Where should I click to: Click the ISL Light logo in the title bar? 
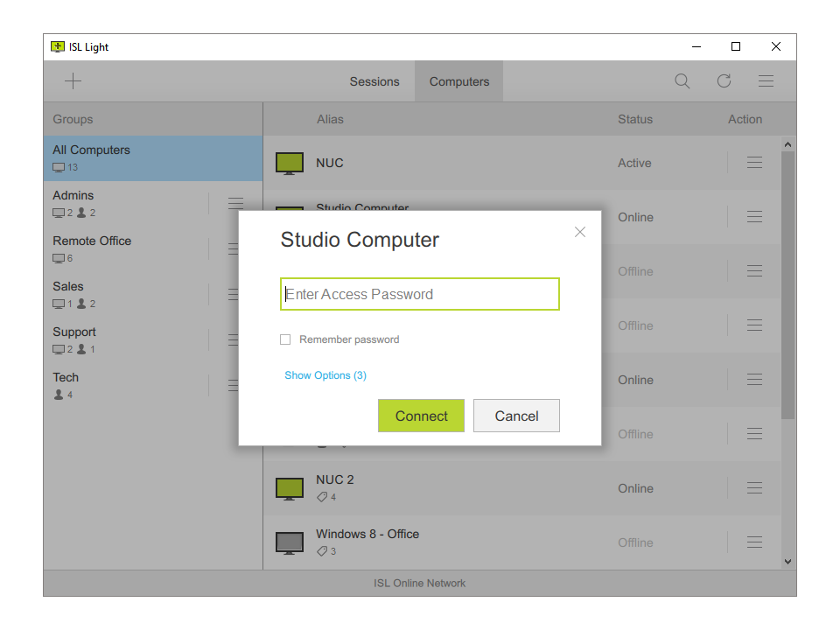point(59,46)
